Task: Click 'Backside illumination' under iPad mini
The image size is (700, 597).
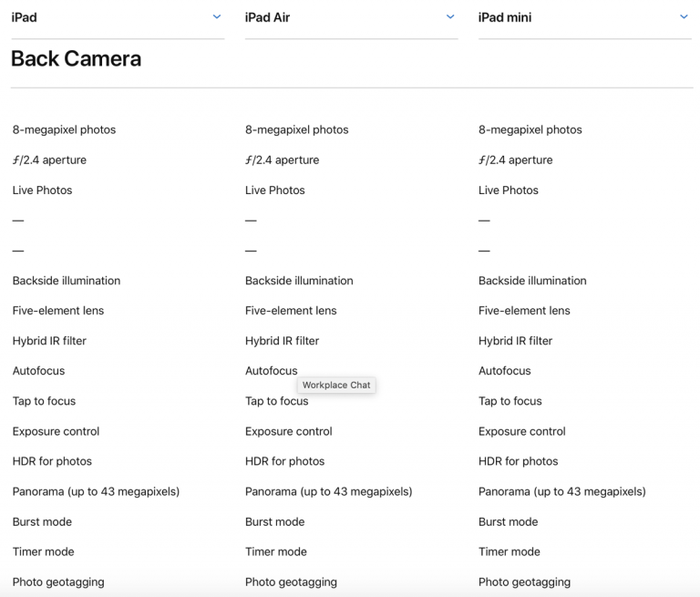Action: click(532, 281)
